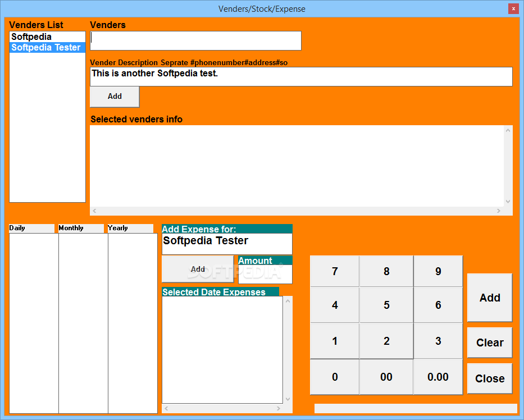Click the status field below the keypad
This screenshot has width=524, height=420.
416,408
